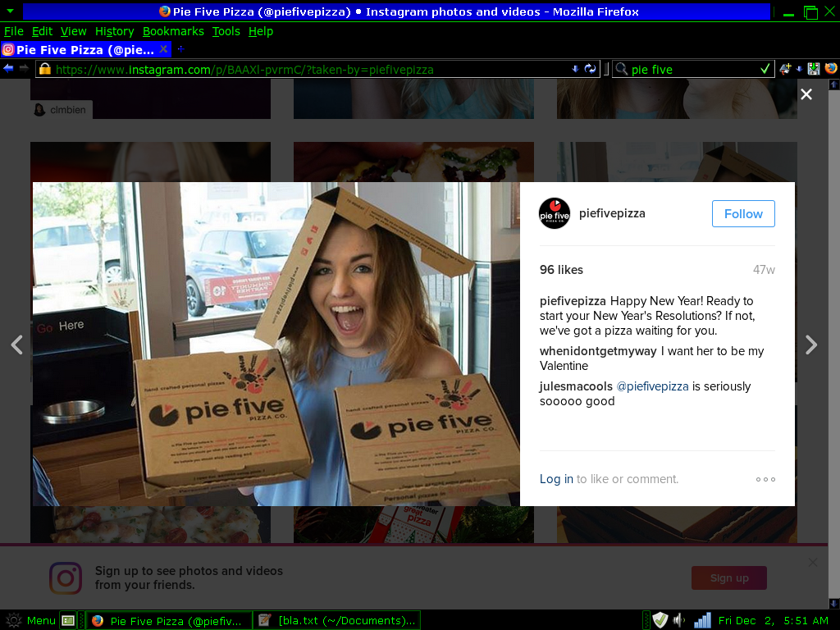Click the pizza box photo of the post
The width and height of the screenshot is (840, 630).
click(276, 344)
